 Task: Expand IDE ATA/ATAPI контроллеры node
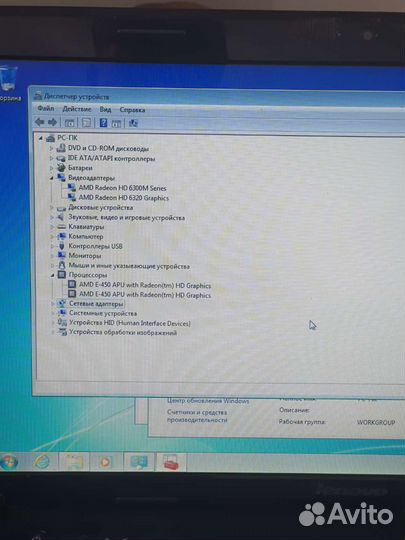[x=51, y=158]
